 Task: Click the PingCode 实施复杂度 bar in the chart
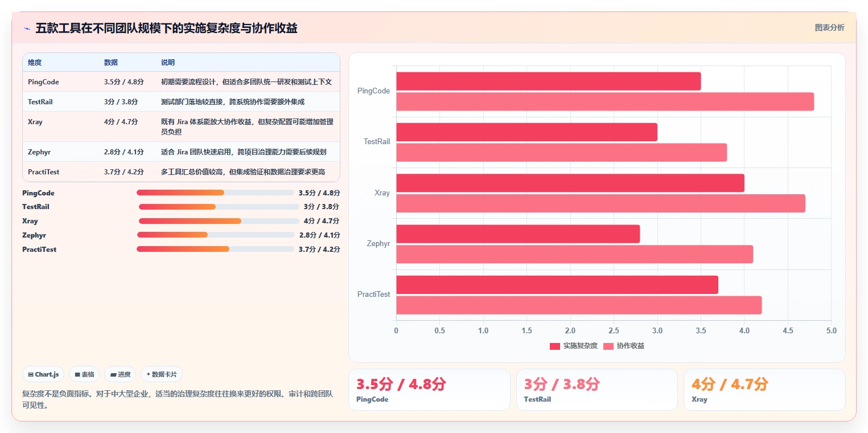point(549,81)
